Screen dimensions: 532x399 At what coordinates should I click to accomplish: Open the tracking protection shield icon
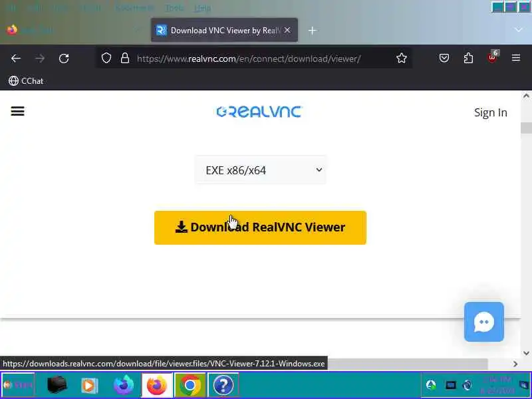(x=106, y=59)
